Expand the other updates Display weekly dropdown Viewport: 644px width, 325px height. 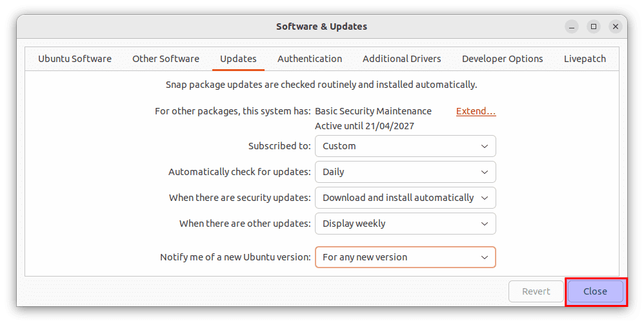[x=405, y=224]
